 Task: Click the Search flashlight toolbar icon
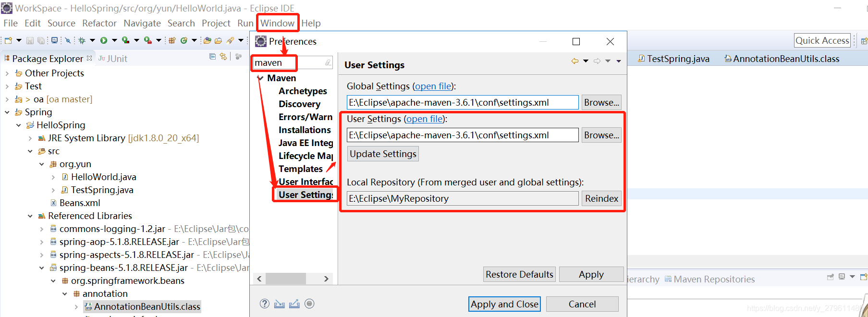230,40
